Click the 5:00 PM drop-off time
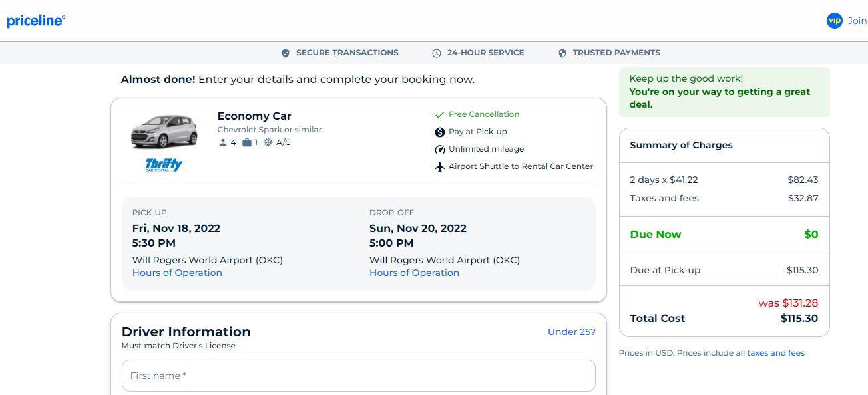The height and width of the screenshot is (395, 868). click(391, 243)
